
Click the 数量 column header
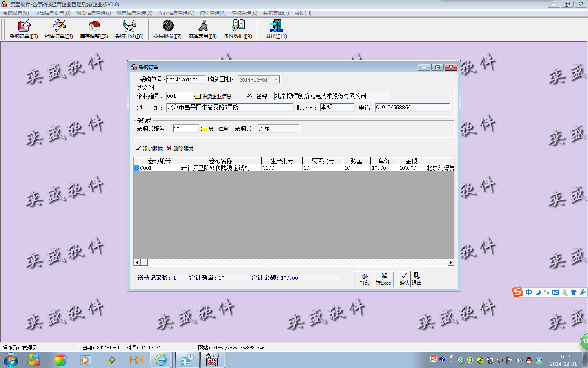click(357, 161)
